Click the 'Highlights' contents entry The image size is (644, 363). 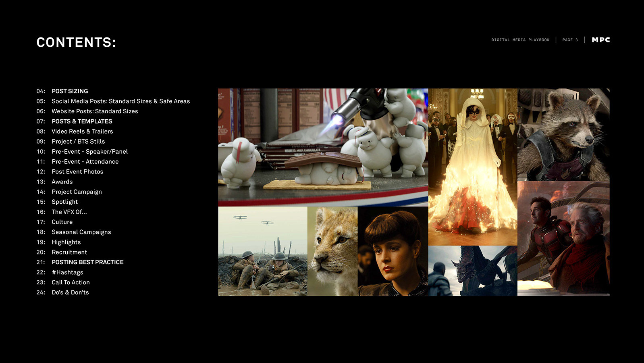pyautogui.click(x=66, y=242)
